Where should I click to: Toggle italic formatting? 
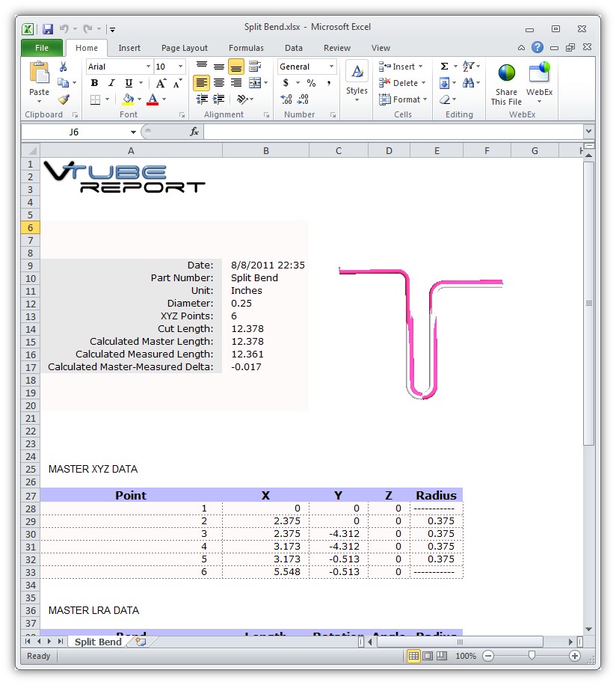(111, 83)
